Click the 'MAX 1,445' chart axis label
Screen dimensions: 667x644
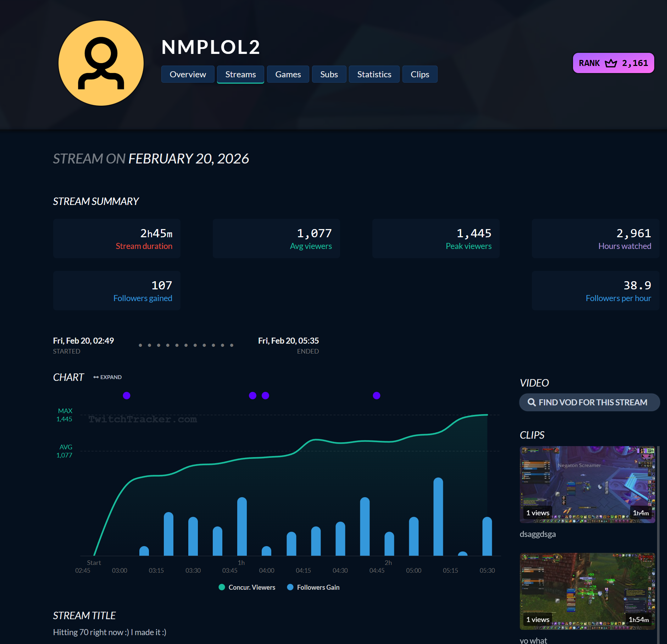coord(65,415)
